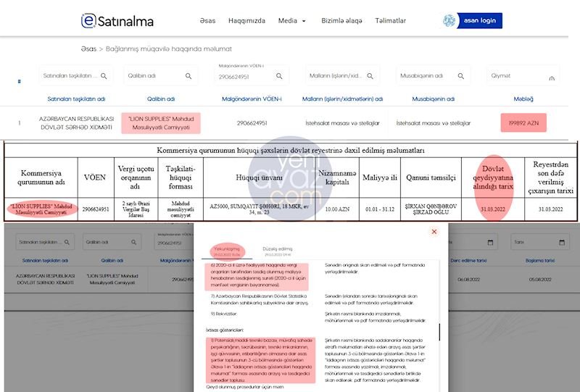The width and height of the screenshot is (580, 392).
Task: Switch to the Yekunlaşmış tab
Action: coord(227,251)
